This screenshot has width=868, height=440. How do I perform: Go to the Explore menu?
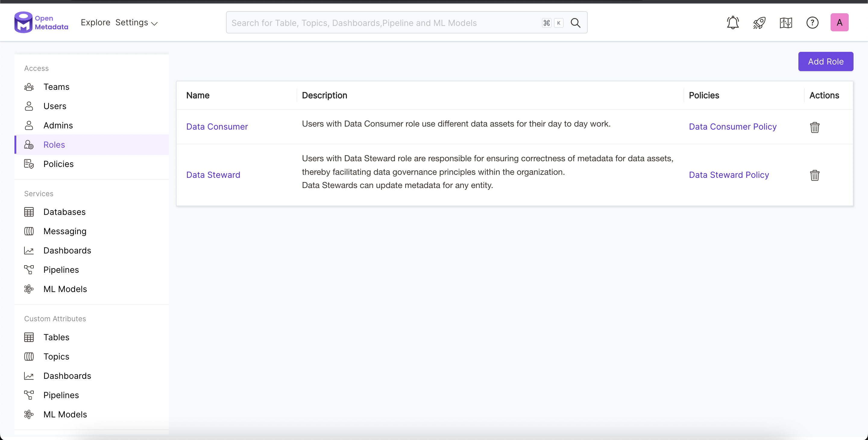pos(95,23)
